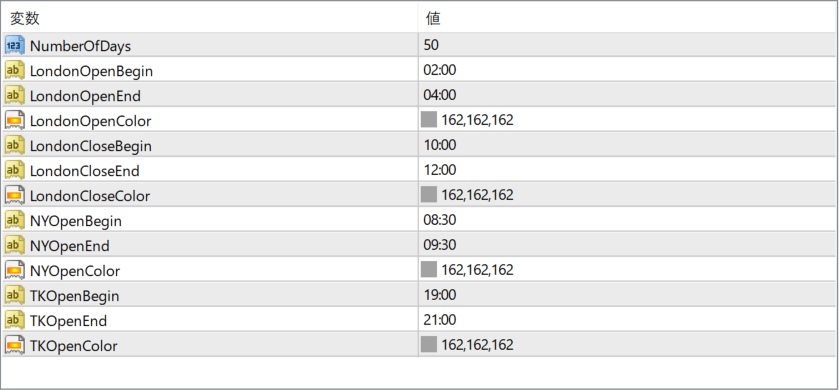Select the 値 column header
The width and height of the screenshot is (839, 390).
click(x=433, y=19)
